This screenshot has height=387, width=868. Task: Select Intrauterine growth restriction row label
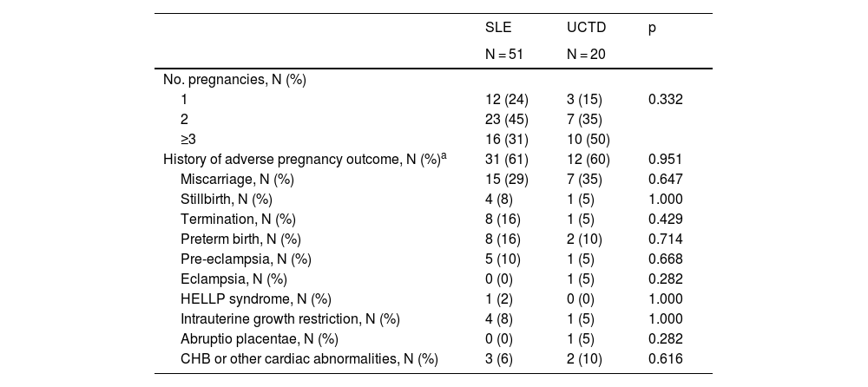pos(290,318)
